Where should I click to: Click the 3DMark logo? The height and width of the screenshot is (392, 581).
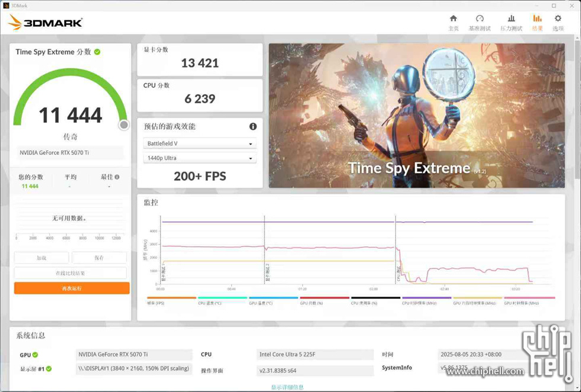[x=45, y=22]
